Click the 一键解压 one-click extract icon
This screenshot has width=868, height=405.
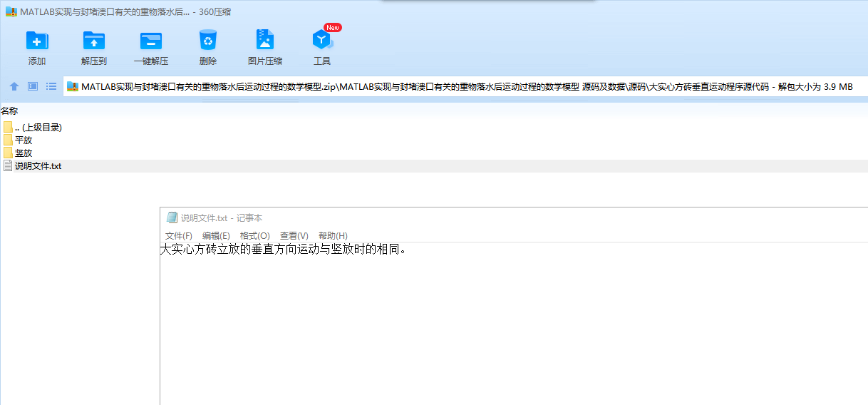coord(151,40)
